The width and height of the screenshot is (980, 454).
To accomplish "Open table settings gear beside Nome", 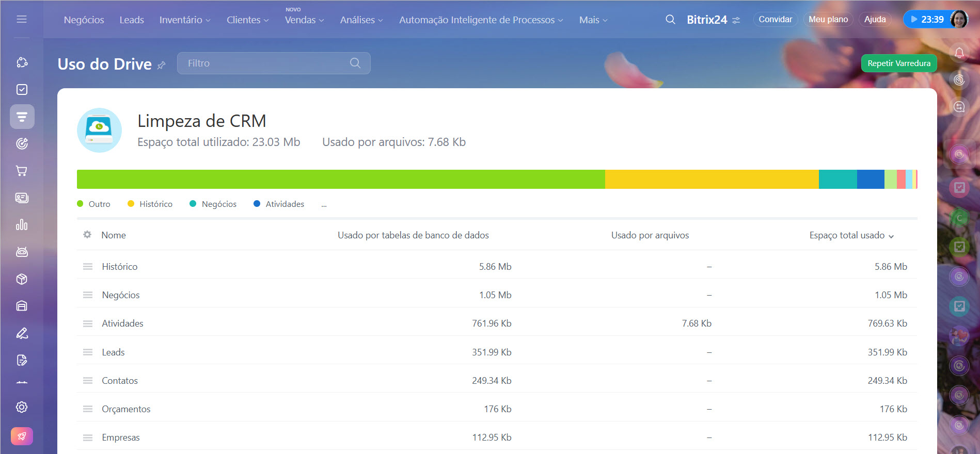I will click(x=87, y=235).
